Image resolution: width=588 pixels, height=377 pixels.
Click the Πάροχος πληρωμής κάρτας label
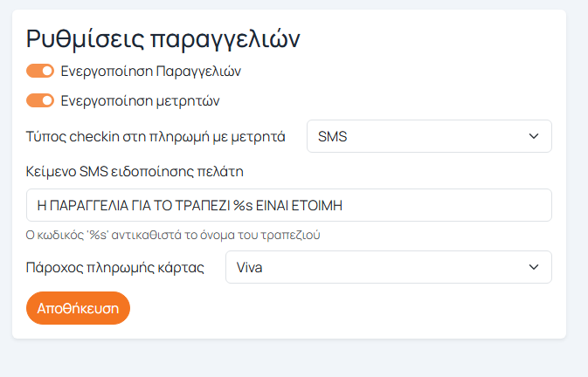point(115,267)
